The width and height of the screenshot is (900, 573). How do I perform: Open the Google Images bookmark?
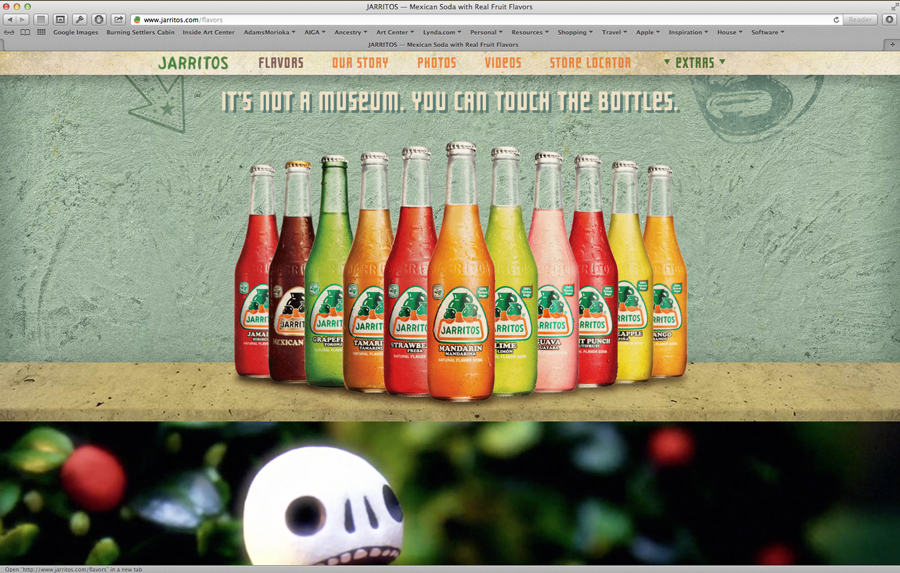pos(76,32)
